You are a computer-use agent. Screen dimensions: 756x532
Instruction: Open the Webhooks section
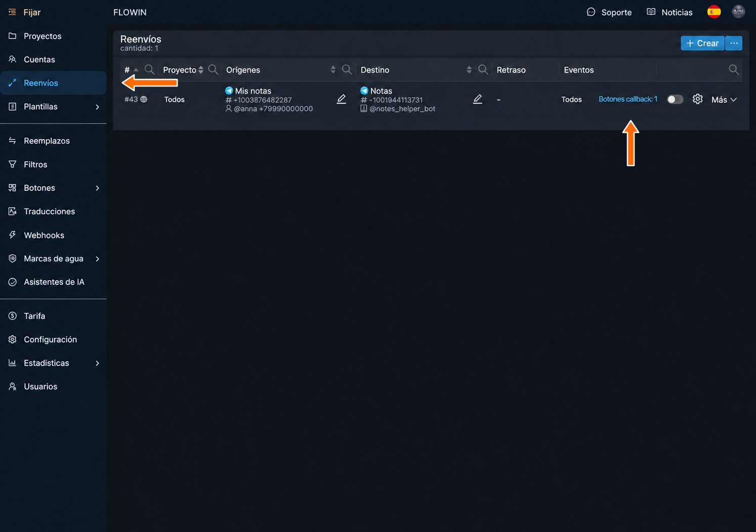[53, 235]
